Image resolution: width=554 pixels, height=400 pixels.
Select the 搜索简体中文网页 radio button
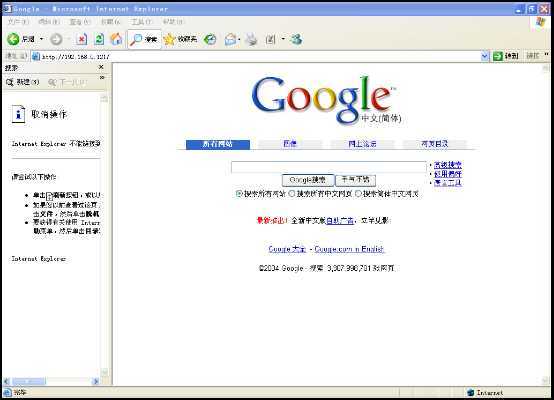[358, 194]
